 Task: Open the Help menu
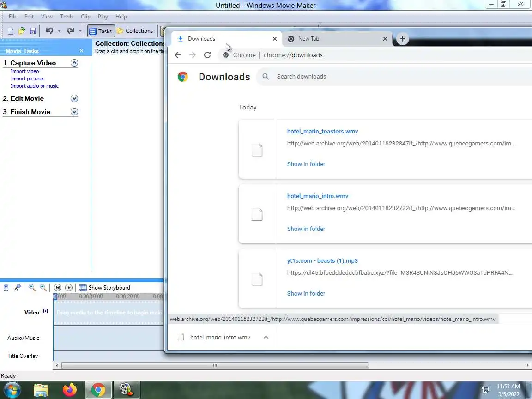[121, 17]
